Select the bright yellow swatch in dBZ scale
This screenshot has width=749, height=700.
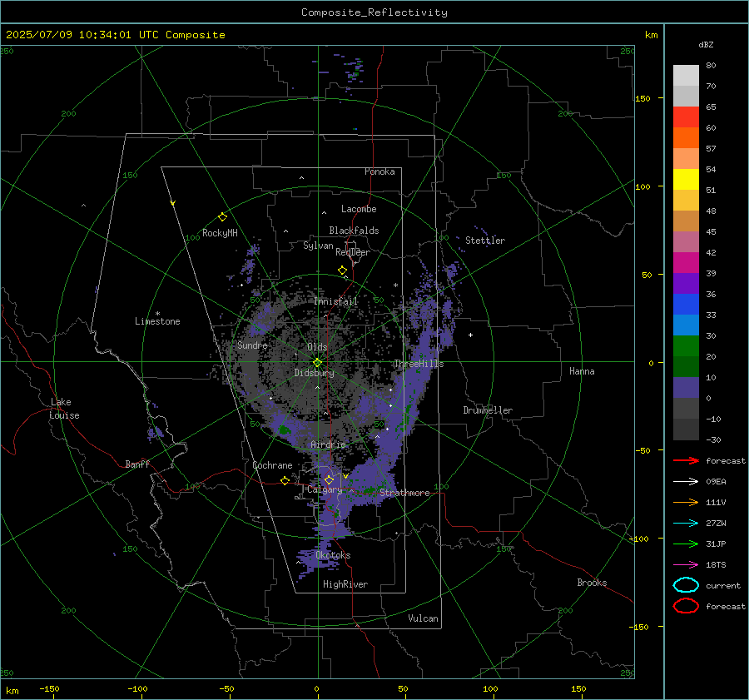(686, 179)
